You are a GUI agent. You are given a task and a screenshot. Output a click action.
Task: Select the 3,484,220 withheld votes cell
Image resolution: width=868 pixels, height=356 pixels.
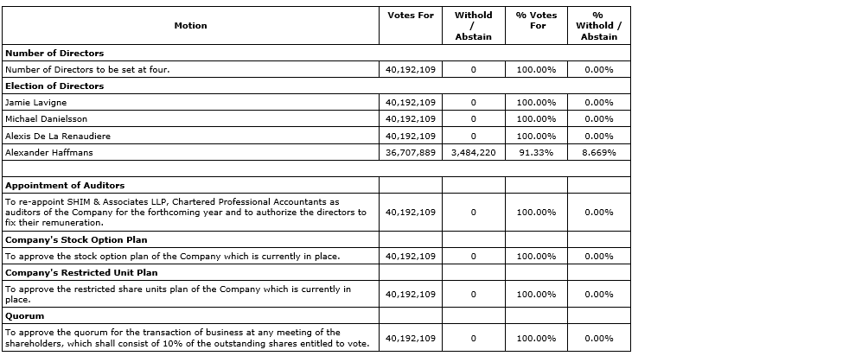(473, 153)
